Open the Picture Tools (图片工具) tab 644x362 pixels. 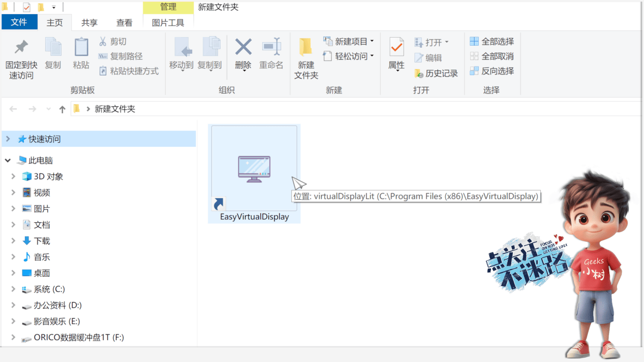click(168, 23)
